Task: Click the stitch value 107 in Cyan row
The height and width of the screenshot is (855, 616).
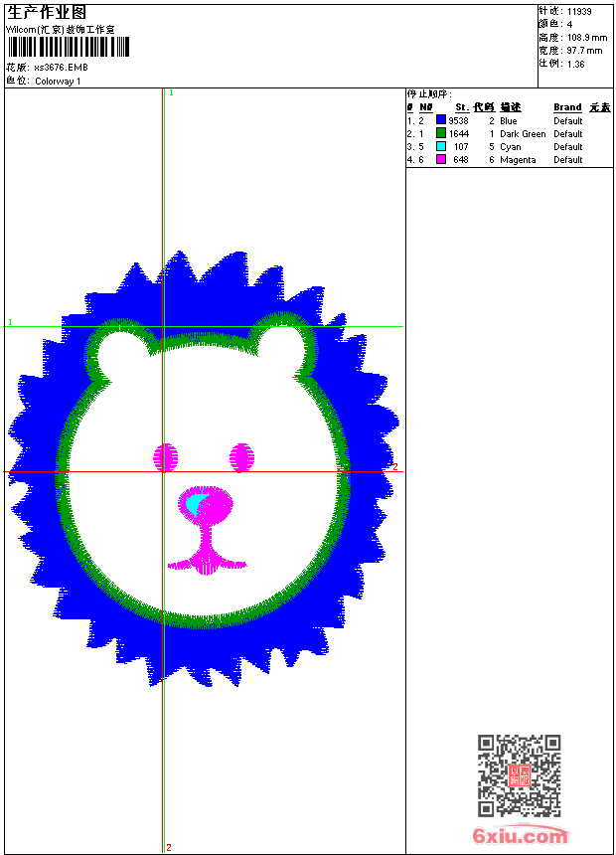Action: click(x=461, y=147)
